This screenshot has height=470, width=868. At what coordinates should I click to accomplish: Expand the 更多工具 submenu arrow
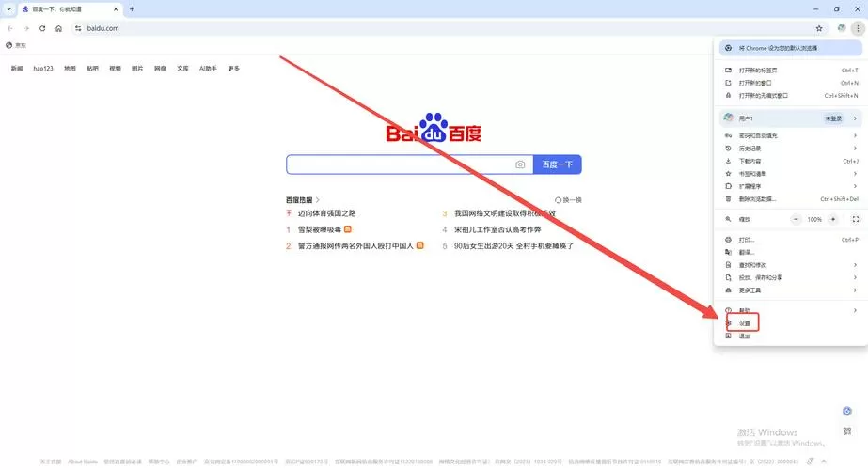tap(855, 290)
